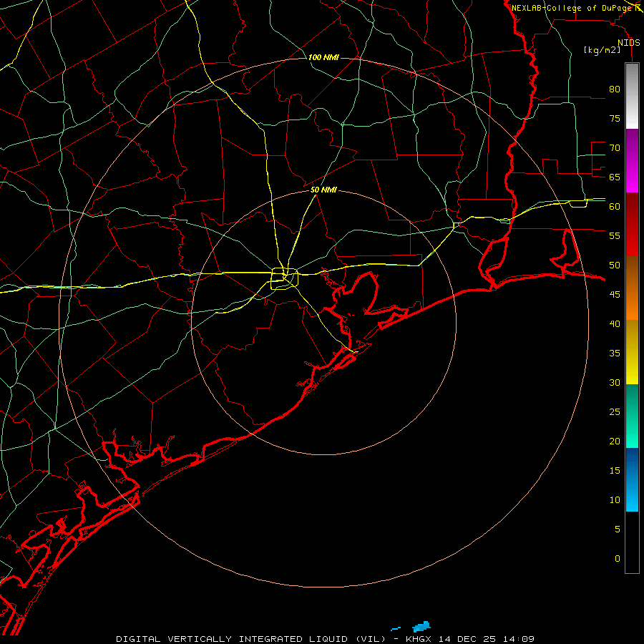Click the 75 value on the scale
This screenshot has width=644, height=644.
pyautogui.click(x=615, y=118)
